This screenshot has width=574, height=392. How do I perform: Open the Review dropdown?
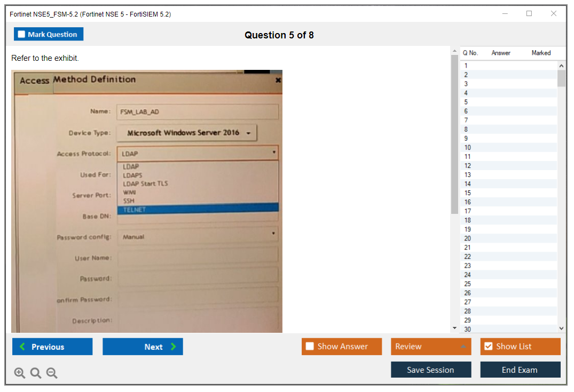tap(430, 347)
